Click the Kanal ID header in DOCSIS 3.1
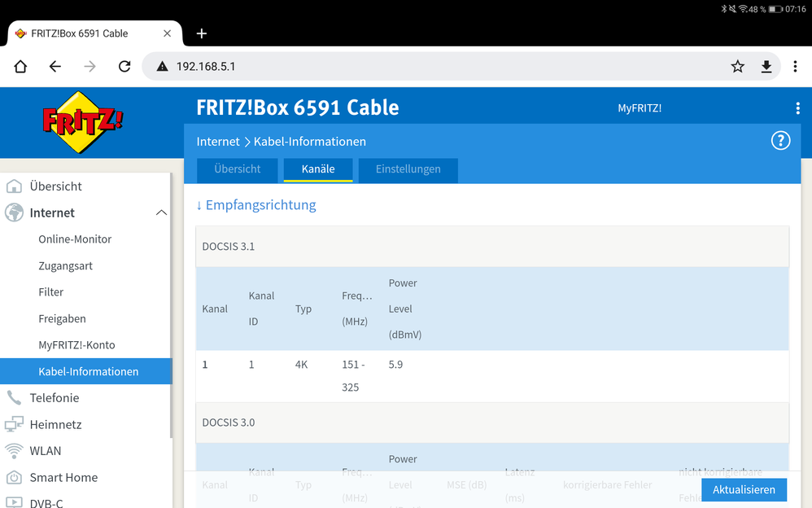 pyautogui.click(x=261, y=309)
